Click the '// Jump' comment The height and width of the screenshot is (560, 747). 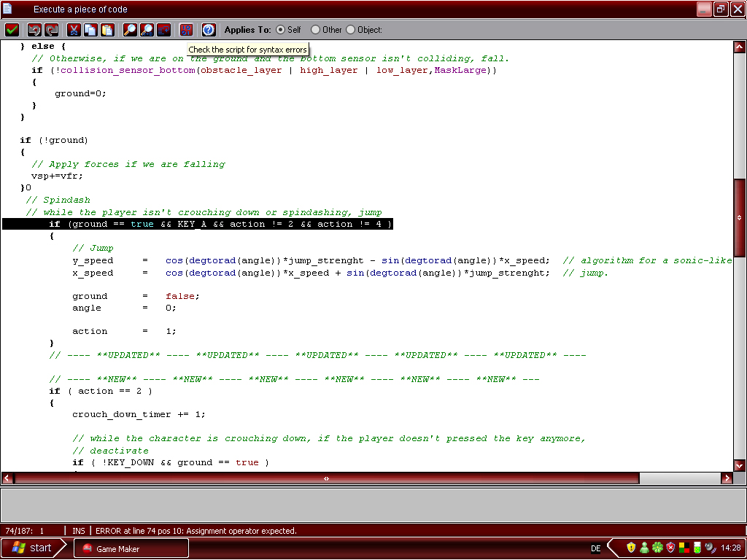pos(93,248)
